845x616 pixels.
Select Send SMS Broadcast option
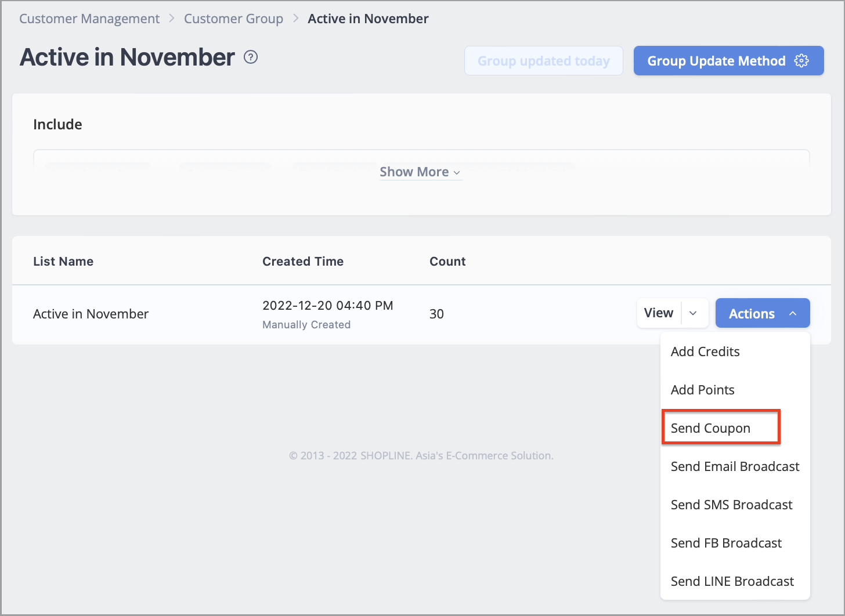(x=735, y=505)
